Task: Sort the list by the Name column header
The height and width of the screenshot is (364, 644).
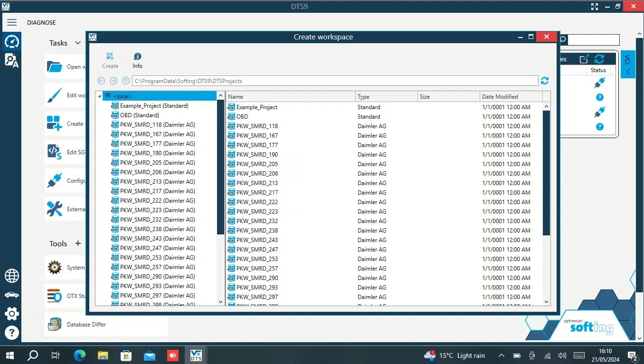Action: (290, 97)
